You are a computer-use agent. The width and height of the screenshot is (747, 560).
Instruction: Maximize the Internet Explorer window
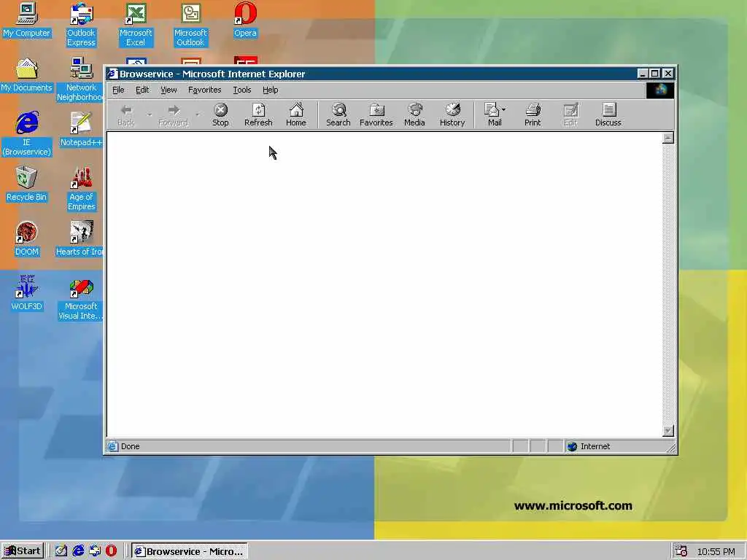point(654,74)
